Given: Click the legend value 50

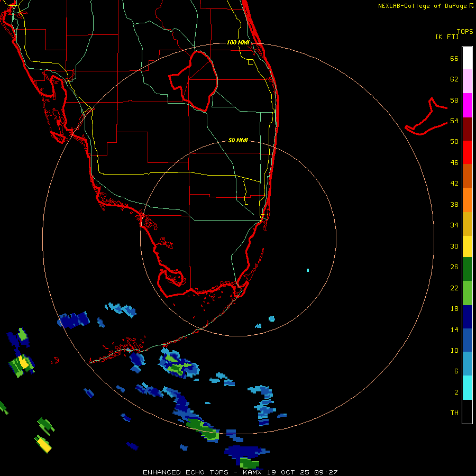Looking at the screenshot, I should coord(454,142).
